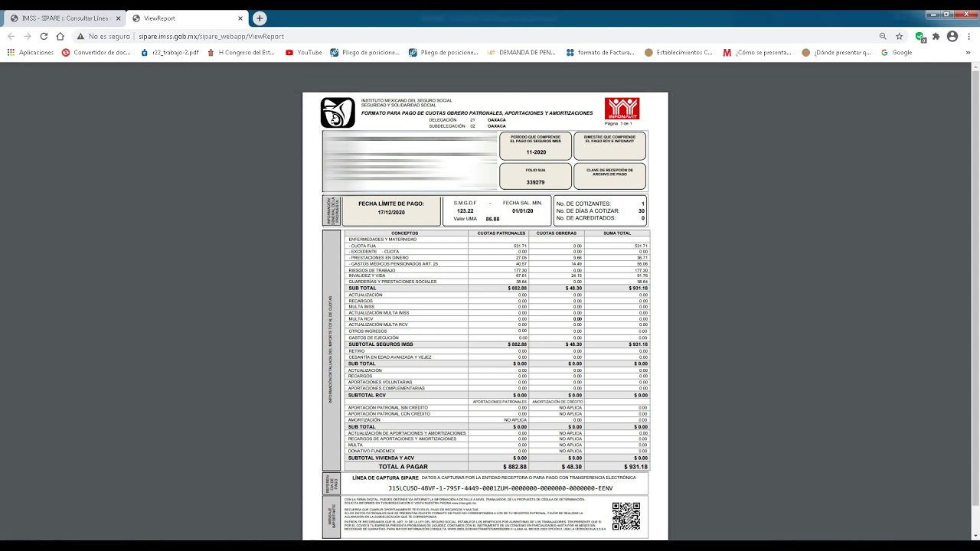The image size is (980, 551).
Task: Open first Pliego de posicione bookmark
Action: (x=365, y=53)
